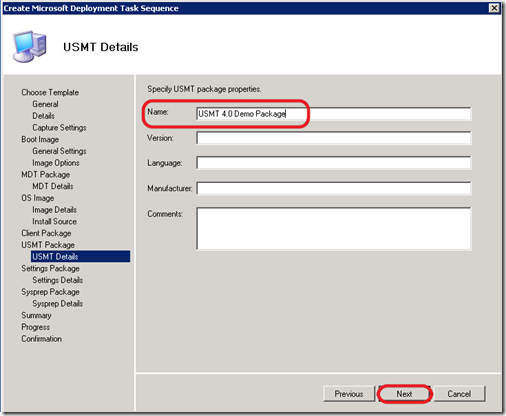Open USMT Package step

click(x=48, y=245)
